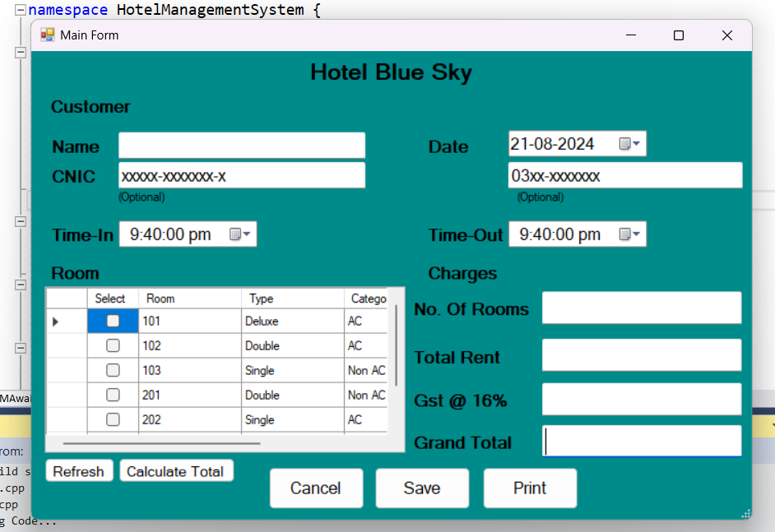Viewport: 775px width, 532px height.
Task: Click the phone number field 03xx-xxxxxxx
Action: coord(624,176)
